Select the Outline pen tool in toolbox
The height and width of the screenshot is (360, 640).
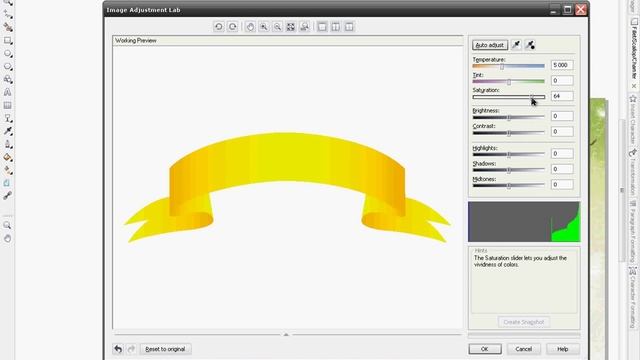tap(8, 144)
